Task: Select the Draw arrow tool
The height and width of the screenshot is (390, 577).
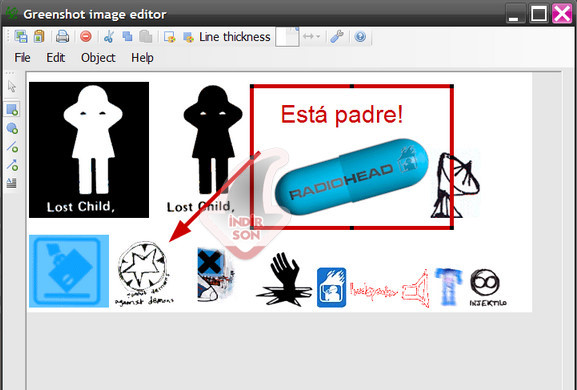Action: pyautogui.click(x=12, y=165)
